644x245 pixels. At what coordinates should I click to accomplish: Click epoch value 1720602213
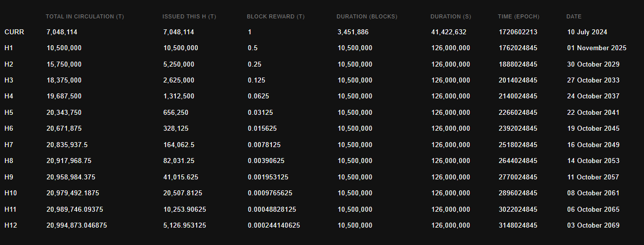point(518,32)
